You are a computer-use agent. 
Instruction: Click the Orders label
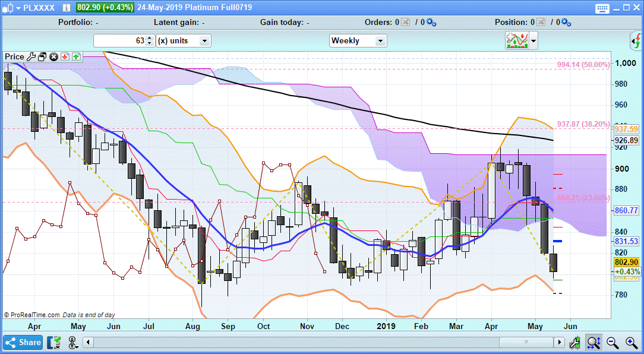tap(378, 22)
